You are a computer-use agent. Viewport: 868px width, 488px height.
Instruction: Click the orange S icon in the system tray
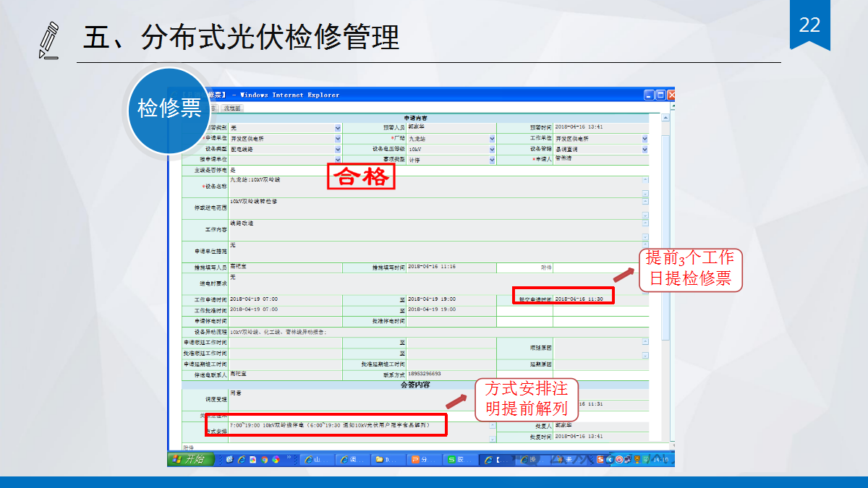[600, 460]
